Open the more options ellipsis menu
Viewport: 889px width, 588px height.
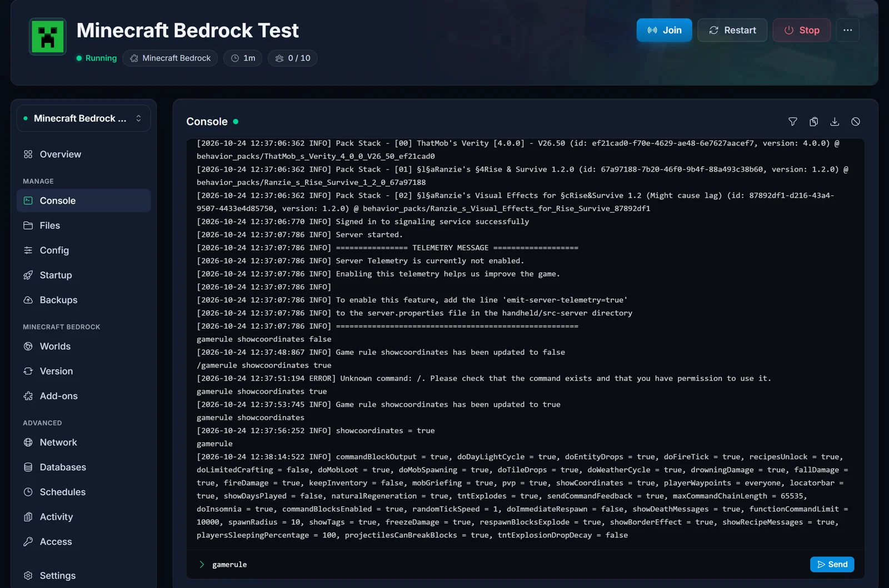(x=847, y=30)
